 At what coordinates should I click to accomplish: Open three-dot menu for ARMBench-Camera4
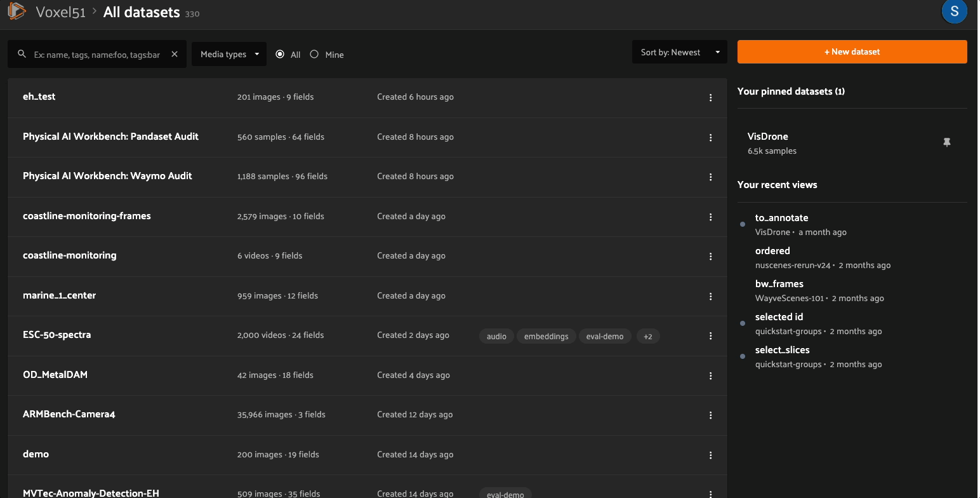(710, 415)
